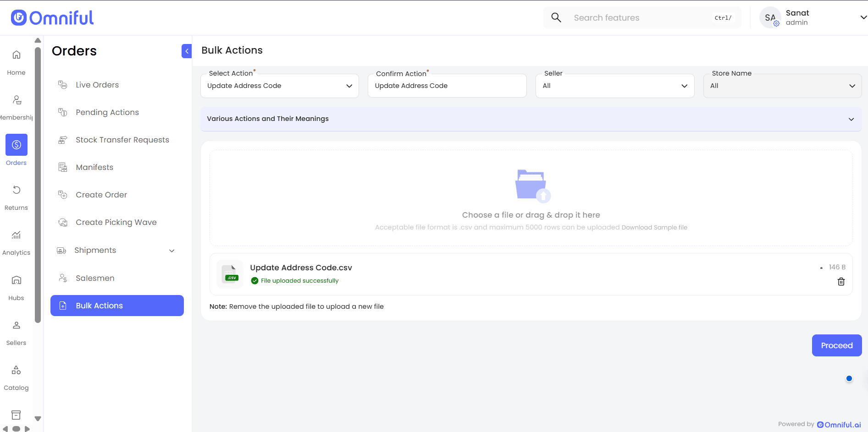Open the Seller dropdown
This screenshot has width=868, height=432.
[615, 86]
